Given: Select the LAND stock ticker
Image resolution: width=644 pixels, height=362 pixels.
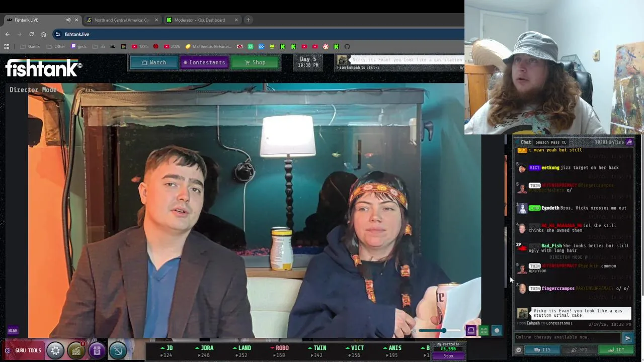Looking at the screenshot, I should [x=242, y=351].
